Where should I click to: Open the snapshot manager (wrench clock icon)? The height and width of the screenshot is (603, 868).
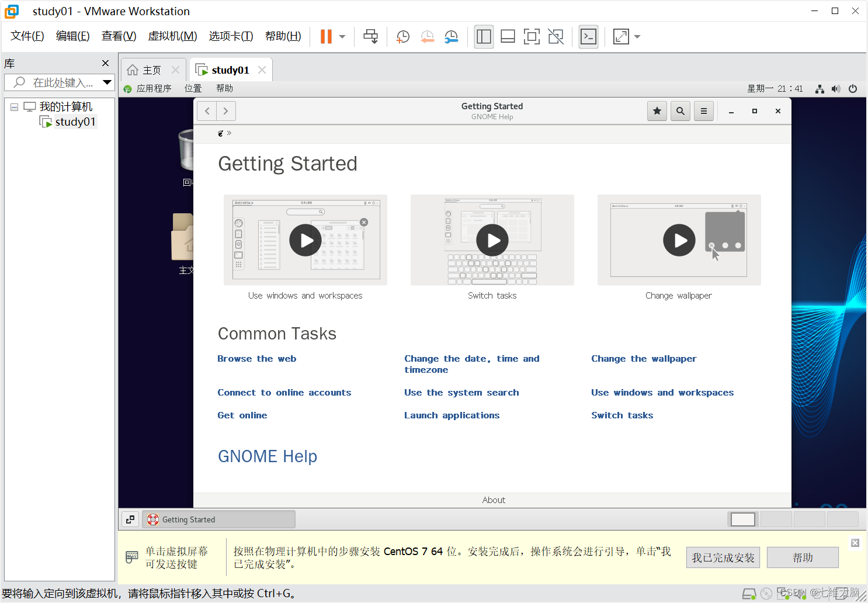tap(451, 37)
